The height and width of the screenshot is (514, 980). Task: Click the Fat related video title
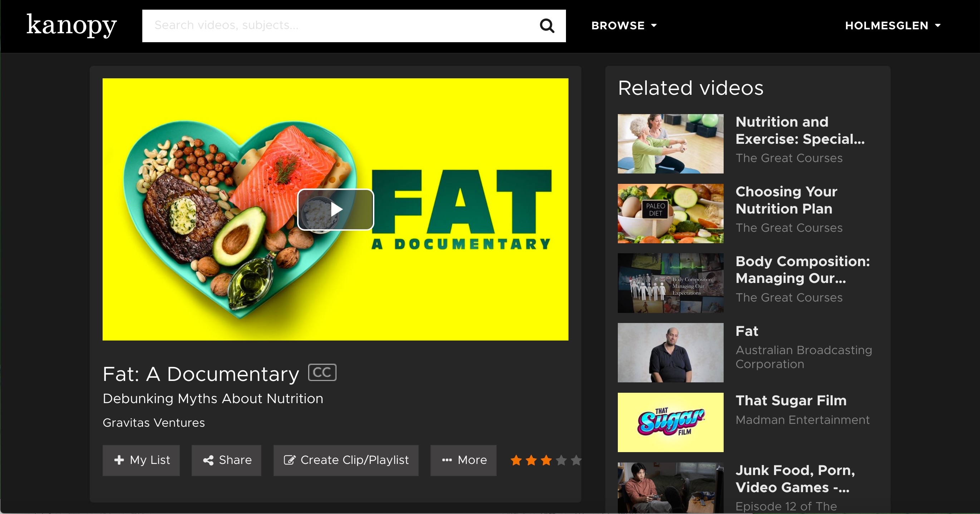(x=747, y=331)
